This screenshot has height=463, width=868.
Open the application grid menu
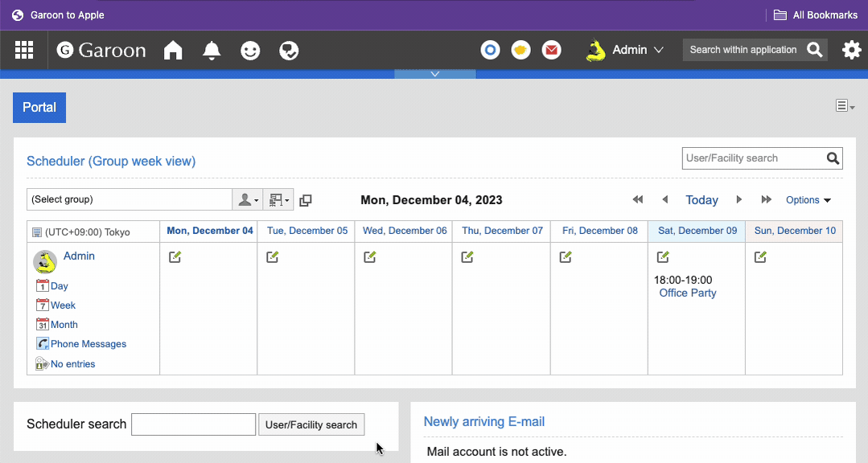point(24,50)
